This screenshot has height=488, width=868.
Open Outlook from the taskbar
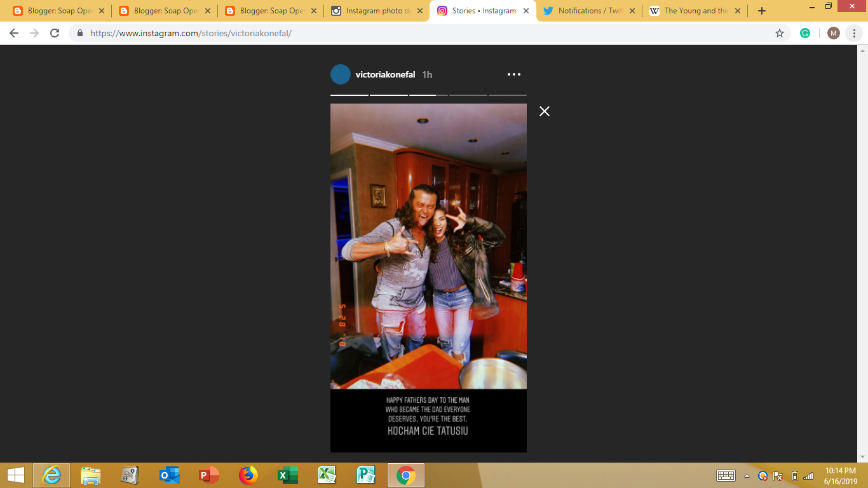pyautogui.click(x=170, y=475)
